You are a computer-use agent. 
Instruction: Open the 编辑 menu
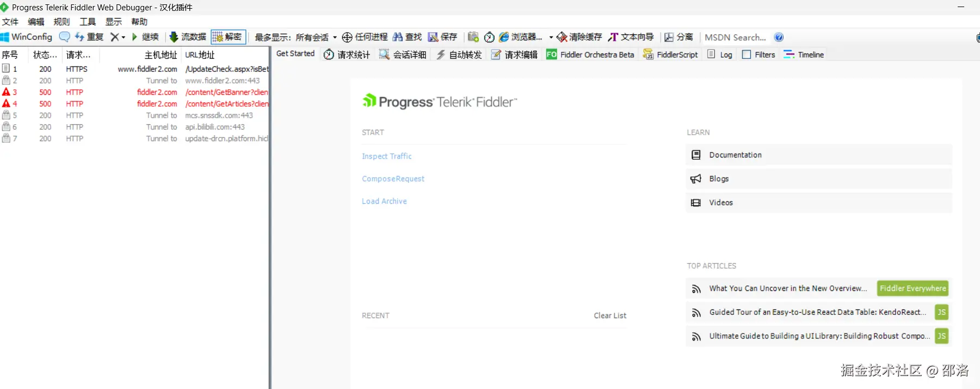(x=36, y=22)
